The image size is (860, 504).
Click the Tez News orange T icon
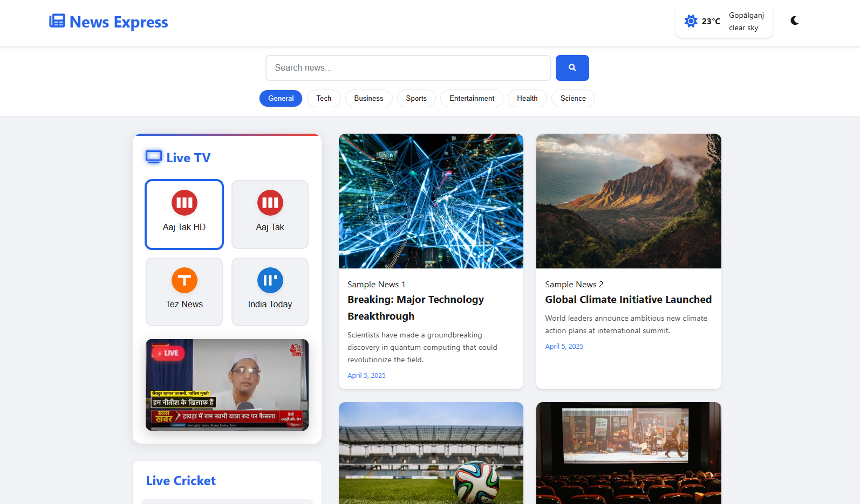point(185,280)
